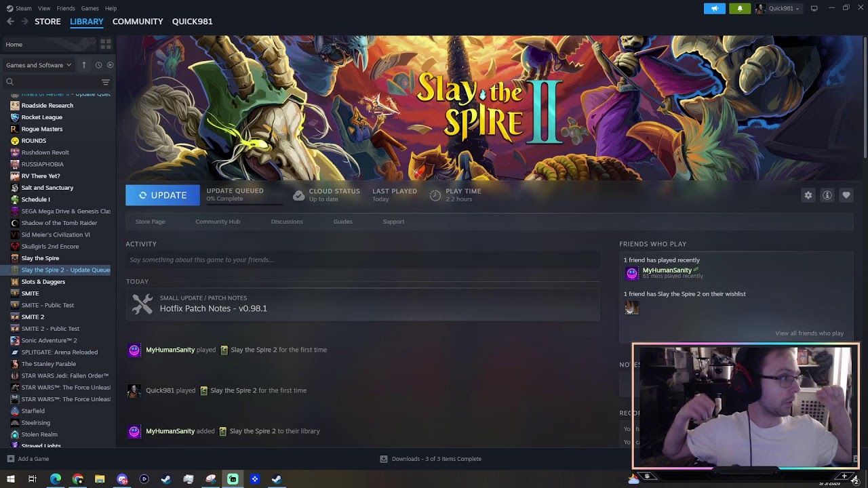The width and height of the screenshot is (868, 488).
Task: Open game info icon
Action: pos(827,195)
